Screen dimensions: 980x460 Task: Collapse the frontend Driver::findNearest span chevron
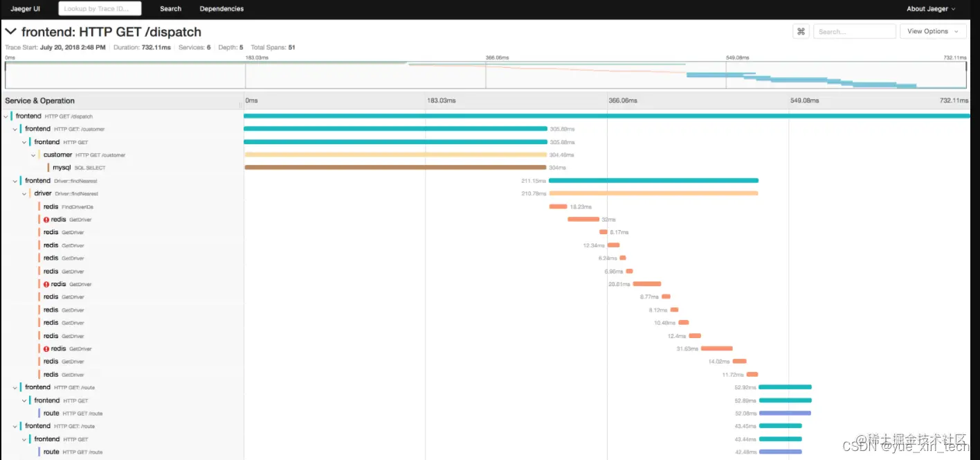(x=15, y=181)
